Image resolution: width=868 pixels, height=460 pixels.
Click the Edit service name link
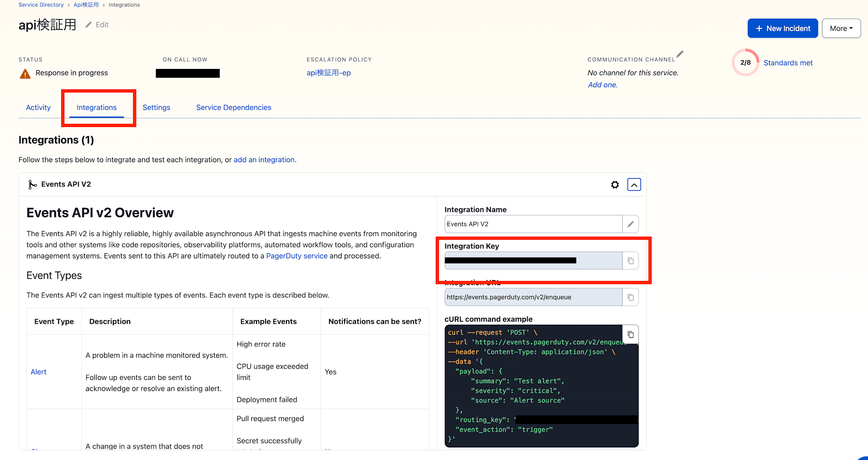(102, 25)
